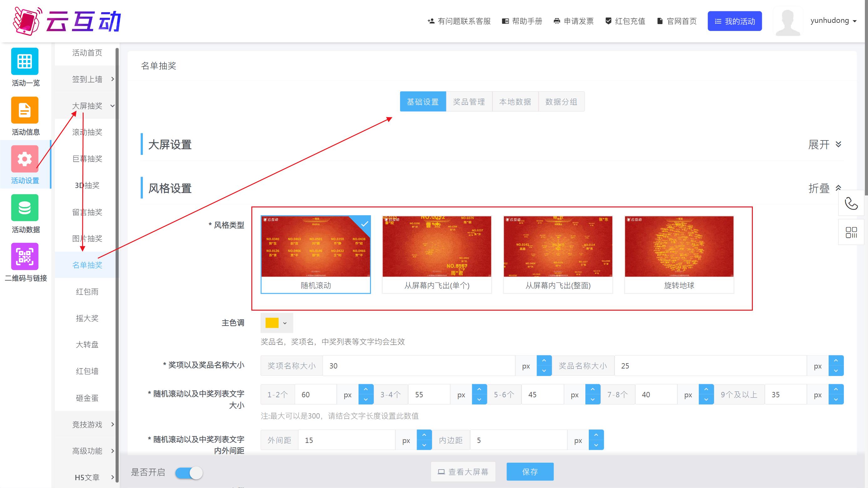The width and height of the screenshot is (868, 488).
Task: Click the floating QR code widget icon
Action: tap(851, 232)
